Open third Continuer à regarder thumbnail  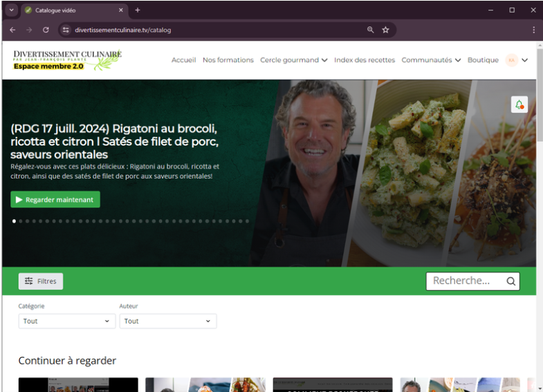tap(333, 384)
